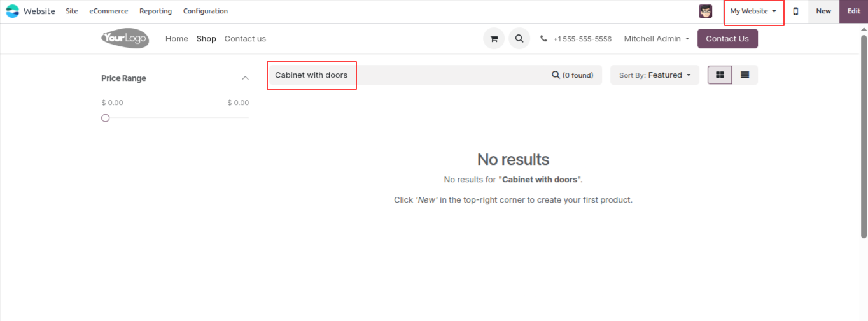Go to the Home page link

point(177,39)
